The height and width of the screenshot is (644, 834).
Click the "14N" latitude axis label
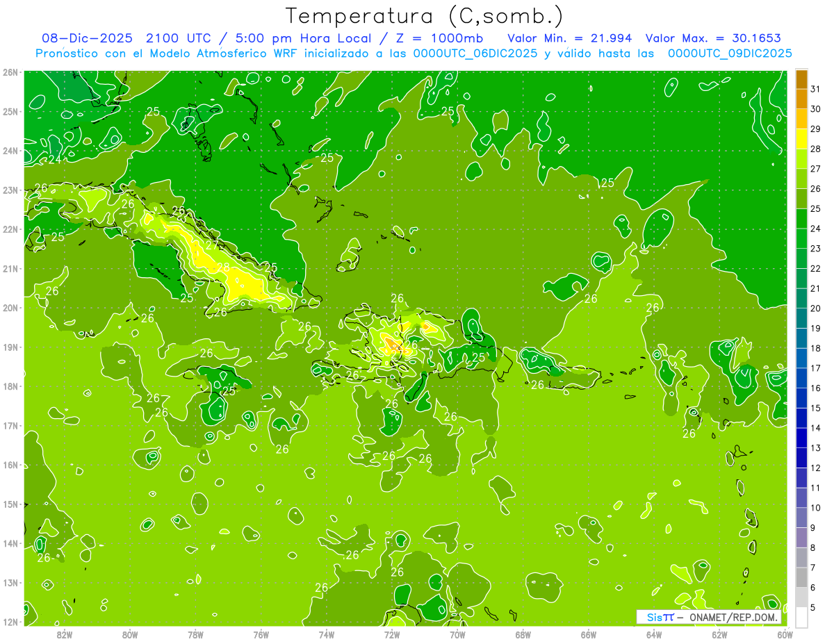point(10,543)
